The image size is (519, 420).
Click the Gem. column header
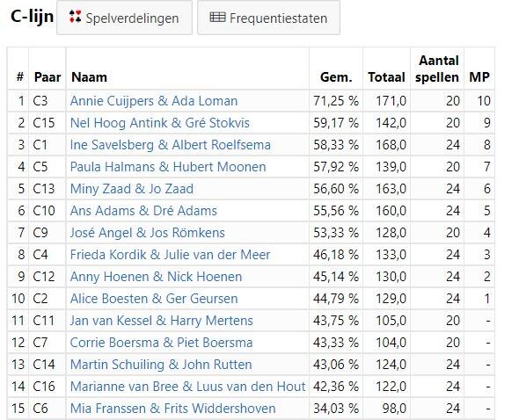point(336,77)
